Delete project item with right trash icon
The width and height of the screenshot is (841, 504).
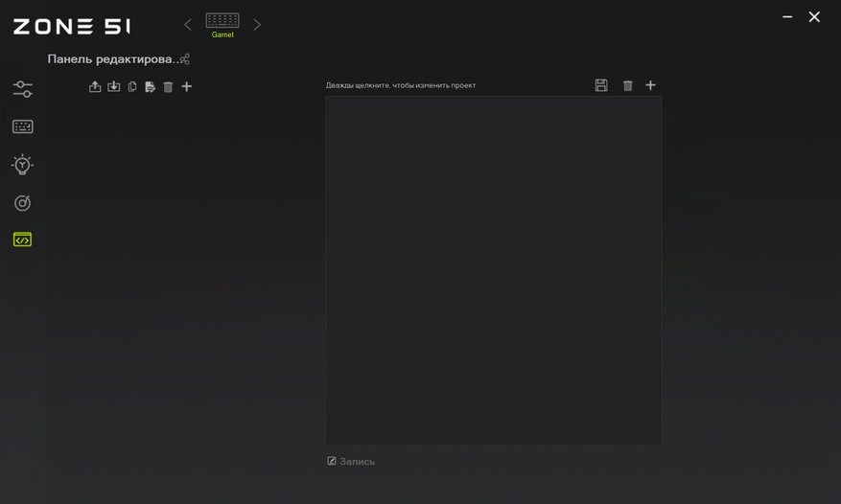[x=627, y=86]
